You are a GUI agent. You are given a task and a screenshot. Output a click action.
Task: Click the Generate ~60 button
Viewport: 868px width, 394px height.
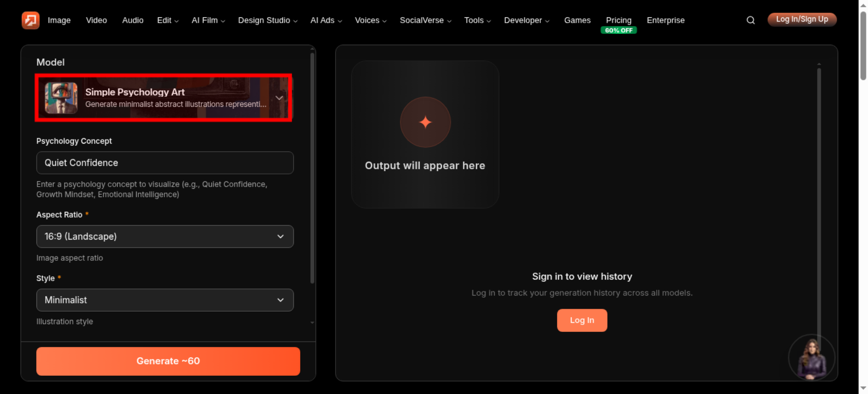(x=168, y=361)
